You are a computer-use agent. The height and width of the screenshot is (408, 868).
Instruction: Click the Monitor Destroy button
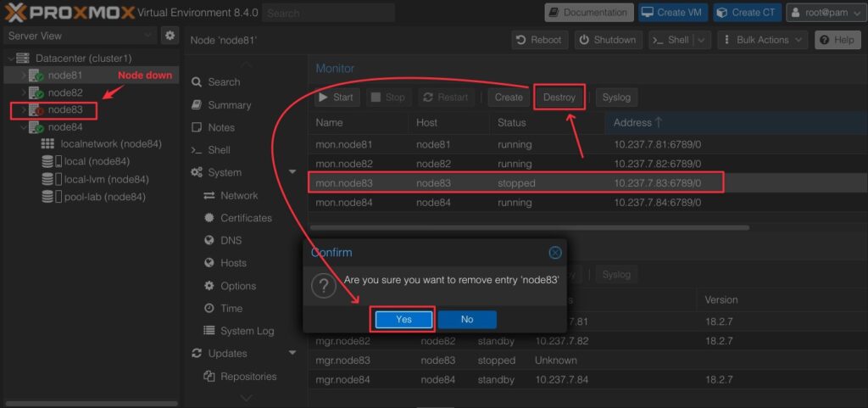tap(559, 98)
